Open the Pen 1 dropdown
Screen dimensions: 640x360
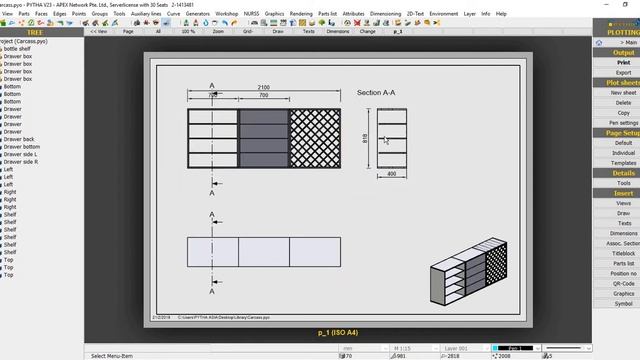pos(517,348)
